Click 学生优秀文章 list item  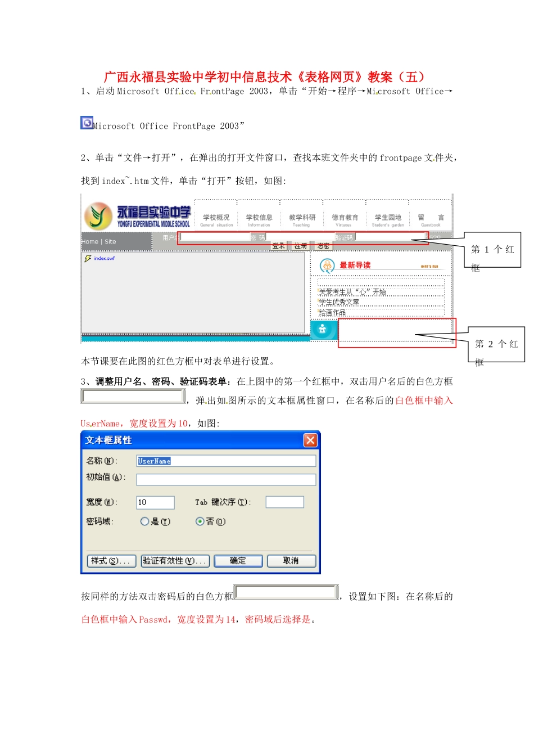click(339, 302)
